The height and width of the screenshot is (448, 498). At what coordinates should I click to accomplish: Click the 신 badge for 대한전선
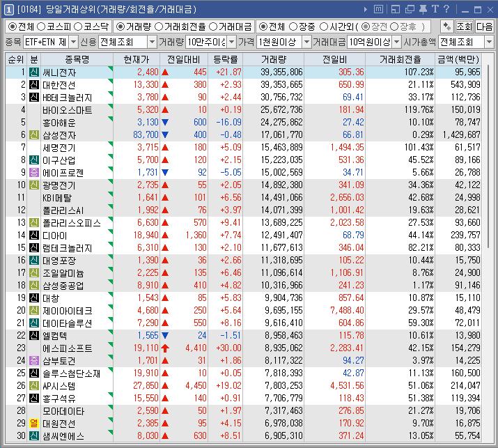(x=34, y=84)
